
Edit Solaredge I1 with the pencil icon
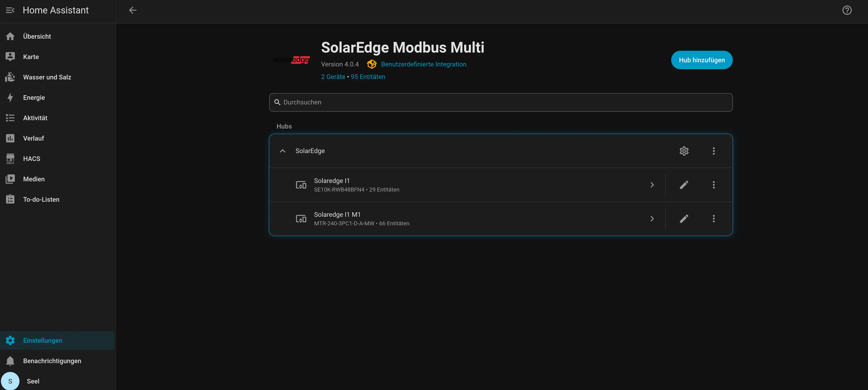(x=684, y=185)
